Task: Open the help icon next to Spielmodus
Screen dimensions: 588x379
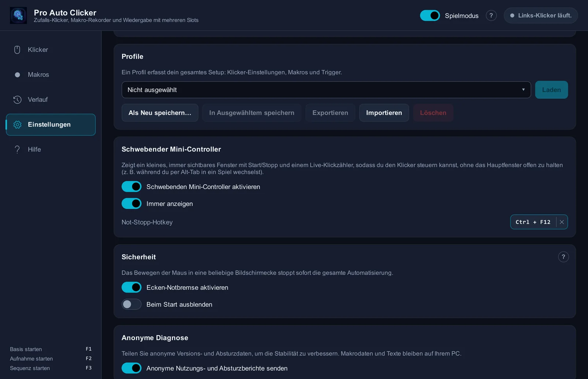Action: (491, 15)
